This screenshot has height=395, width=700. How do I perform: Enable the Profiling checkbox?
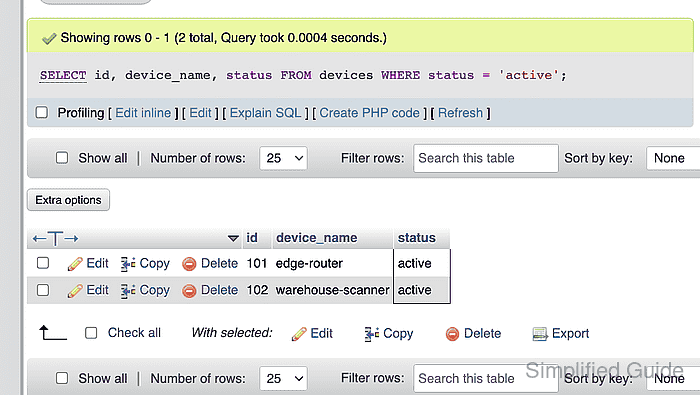(x=42, y=112)
